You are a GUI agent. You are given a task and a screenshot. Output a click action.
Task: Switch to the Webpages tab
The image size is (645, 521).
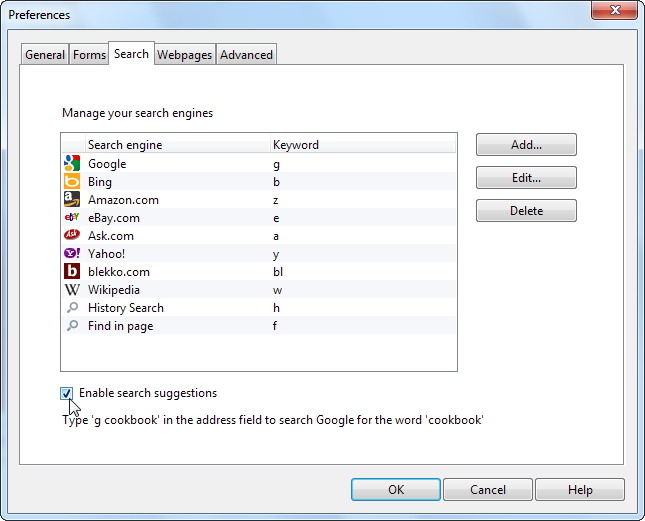coord(185,54)
